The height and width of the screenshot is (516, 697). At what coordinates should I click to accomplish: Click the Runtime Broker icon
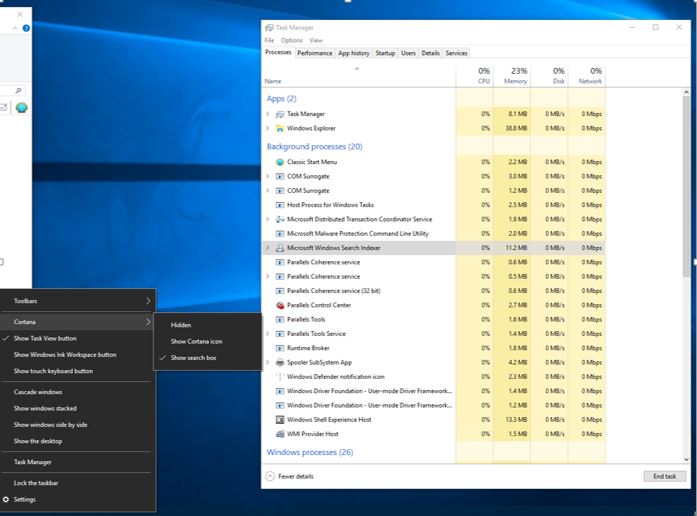(280, 348)
